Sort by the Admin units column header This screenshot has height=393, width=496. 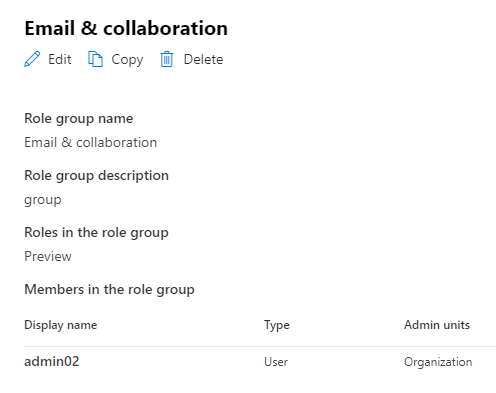point(437,325)
